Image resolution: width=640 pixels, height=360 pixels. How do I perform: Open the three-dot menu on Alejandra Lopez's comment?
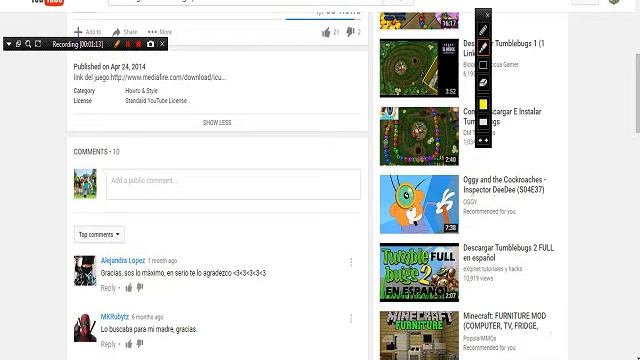point(351,262)
